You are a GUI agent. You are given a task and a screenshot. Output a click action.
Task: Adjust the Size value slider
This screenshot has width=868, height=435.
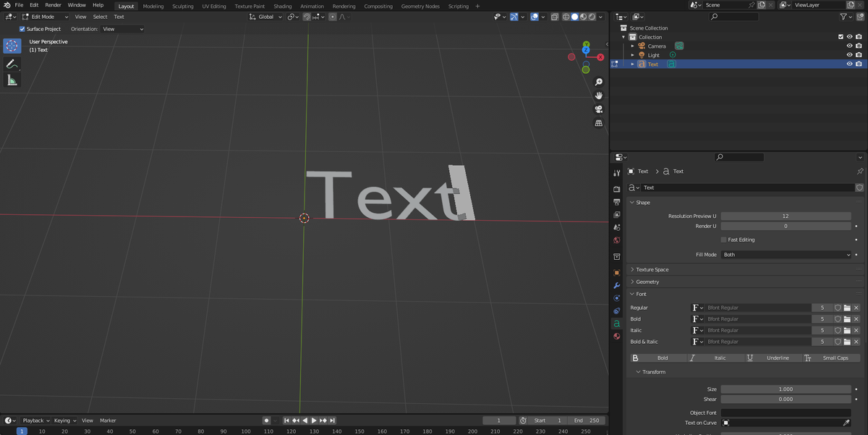[x=786, y=389]
